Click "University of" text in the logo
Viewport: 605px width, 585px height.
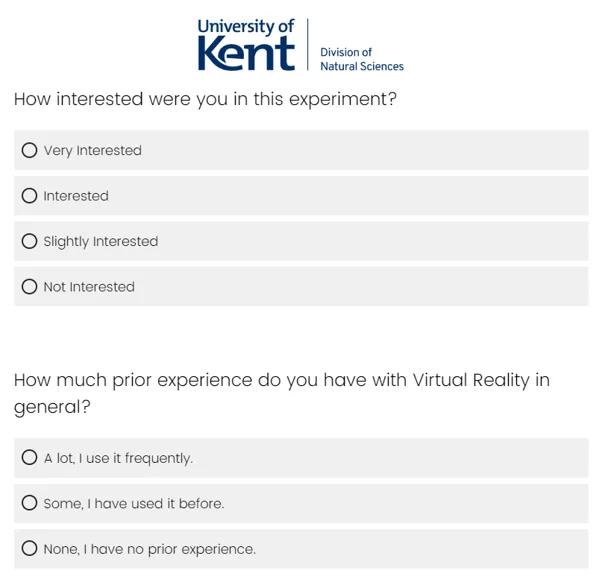pyautogui.click(x=245, y=26)
